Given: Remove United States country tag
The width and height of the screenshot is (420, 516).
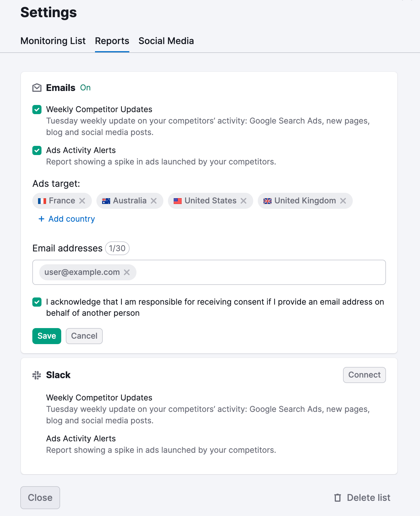Looking at the screenshot, I should (x=243, y=201).
